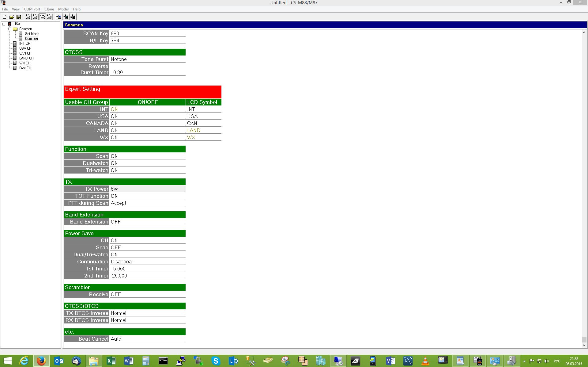Screen dimensions: 588x367
Task: Click the Write to transceiver icon
Action: pos(66,17)
